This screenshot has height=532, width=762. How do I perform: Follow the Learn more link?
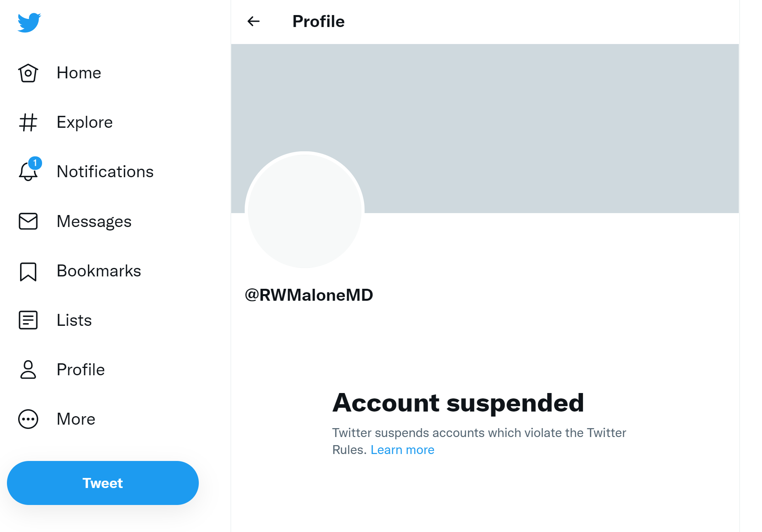402,450
